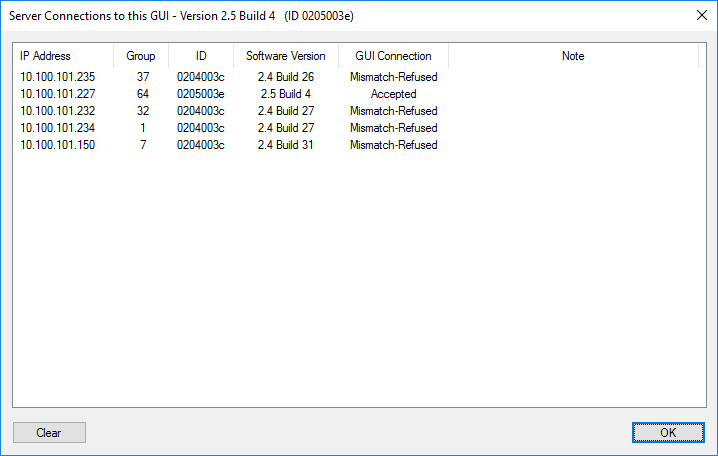Click Mismatch-Refused for 10.100.101.235
The height and width of the screenshot is (456, 718).
click(393, 77)
